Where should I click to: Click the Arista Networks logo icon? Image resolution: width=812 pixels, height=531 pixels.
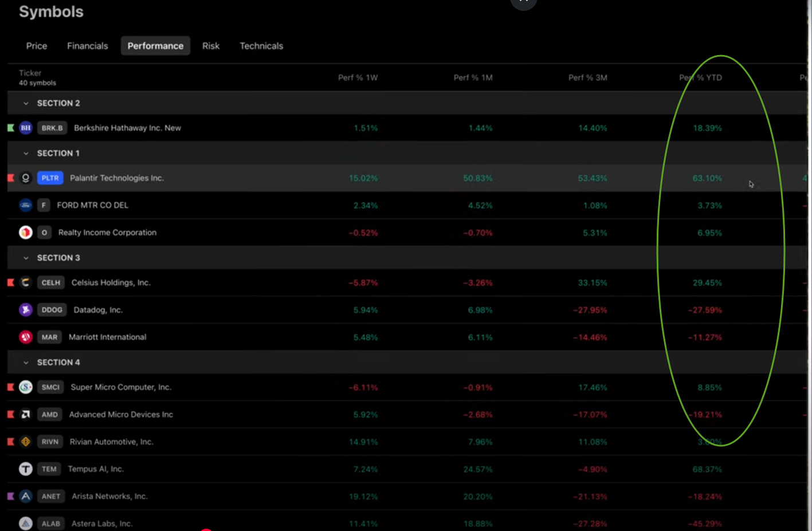tap(25, 497)
